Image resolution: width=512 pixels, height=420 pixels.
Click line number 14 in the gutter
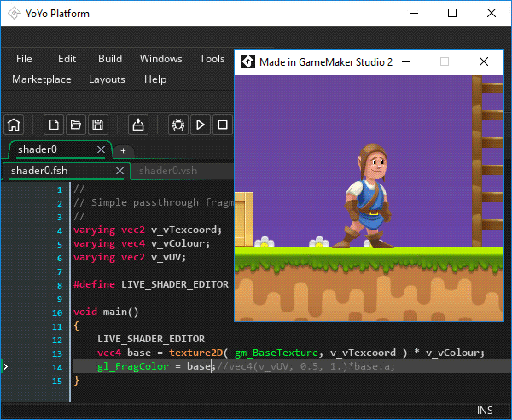tap(57, 367)
